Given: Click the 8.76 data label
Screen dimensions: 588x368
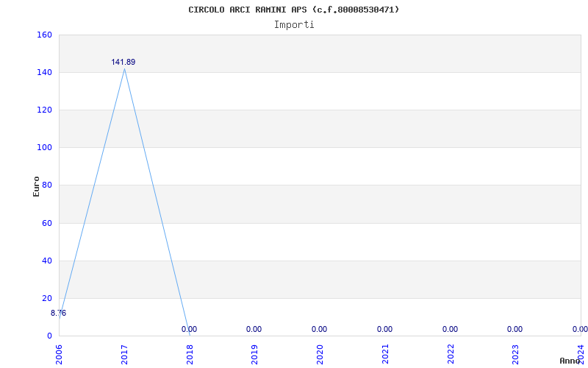Looking at the screenshot, I should (x=59, y=313).
